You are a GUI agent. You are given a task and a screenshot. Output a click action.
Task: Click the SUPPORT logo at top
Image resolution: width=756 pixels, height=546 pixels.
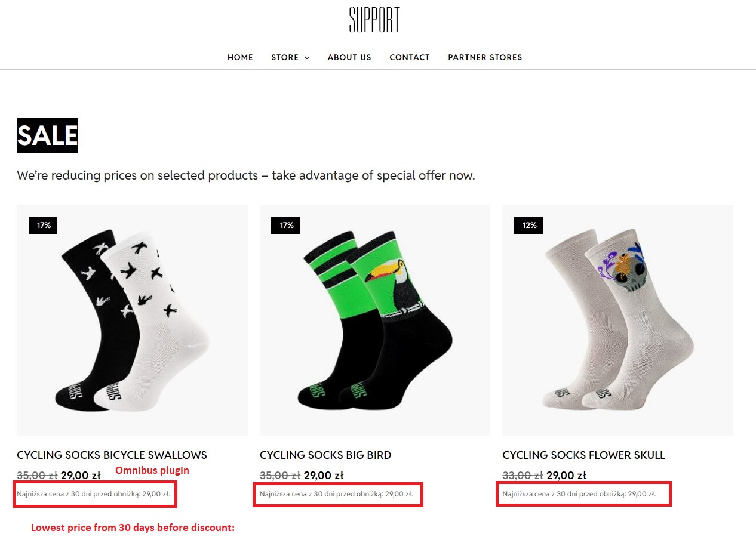(x=374, y=20)
